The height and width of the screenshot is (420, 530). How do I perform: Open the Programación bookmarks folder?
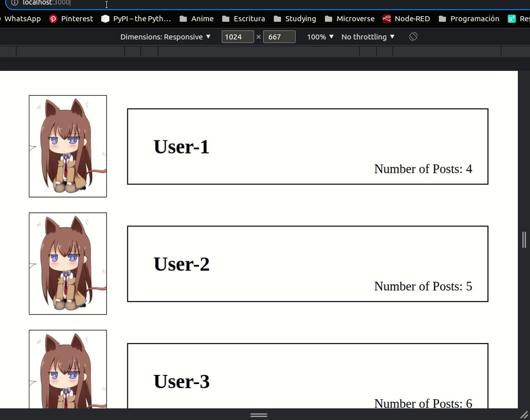click(469, 19)
